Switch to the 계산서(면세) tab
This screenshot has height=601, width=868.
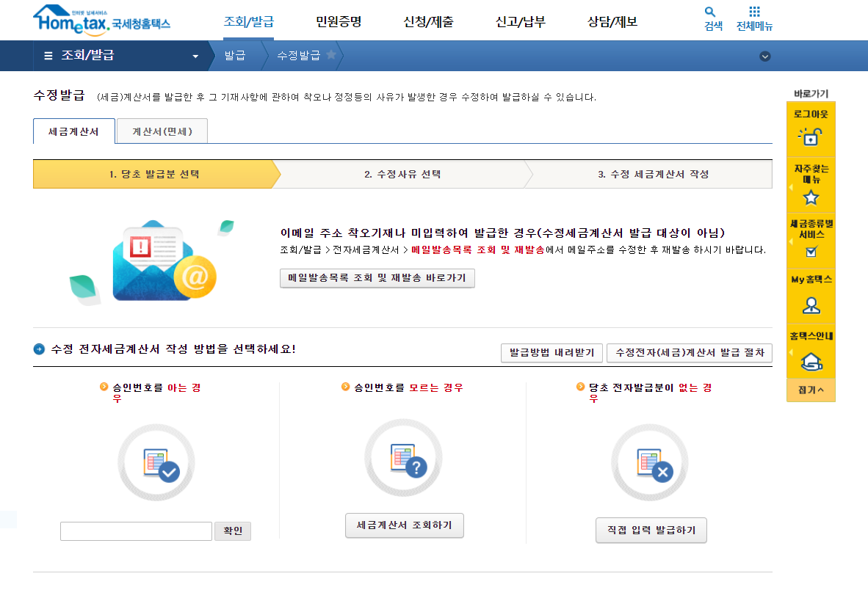161,131
